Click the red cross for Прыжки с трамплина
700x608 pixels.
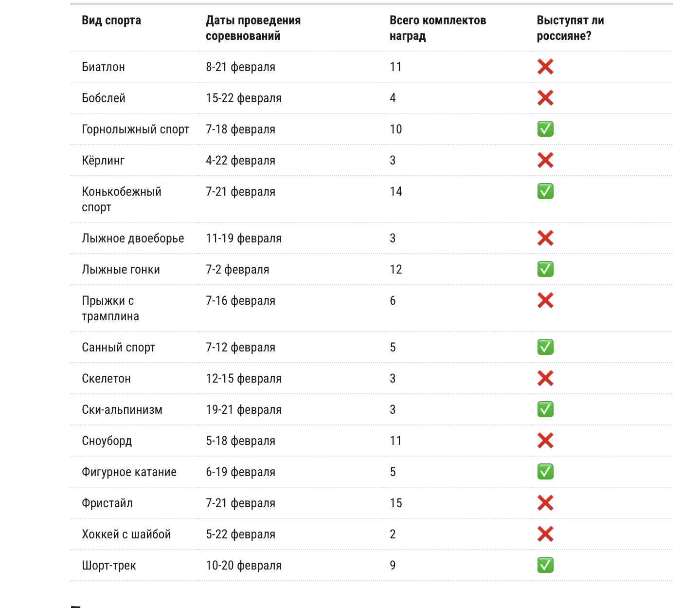(x=545, y=300)
